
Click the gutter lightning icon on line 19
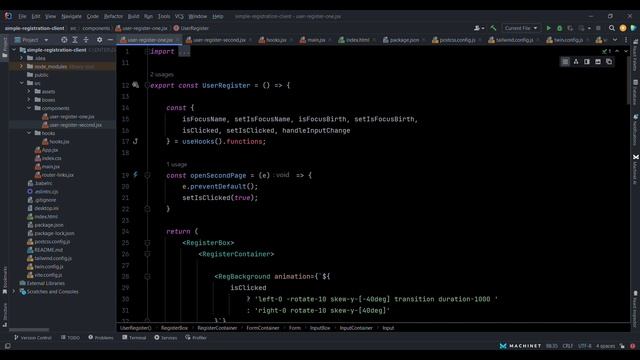coord(136,175)
